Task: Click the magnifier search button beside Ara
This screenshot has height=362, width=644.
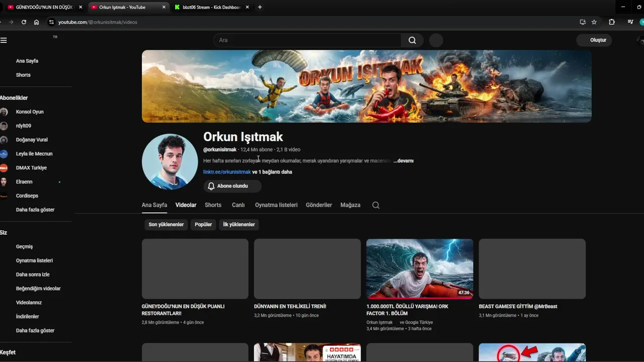Action: [412, 40]
